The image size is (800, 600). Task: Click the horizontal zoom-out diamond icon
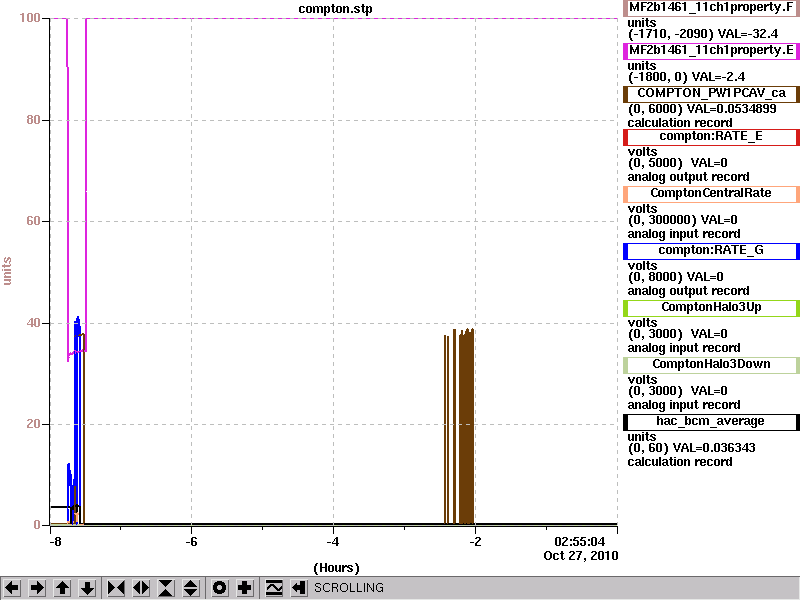pos(141,588)
